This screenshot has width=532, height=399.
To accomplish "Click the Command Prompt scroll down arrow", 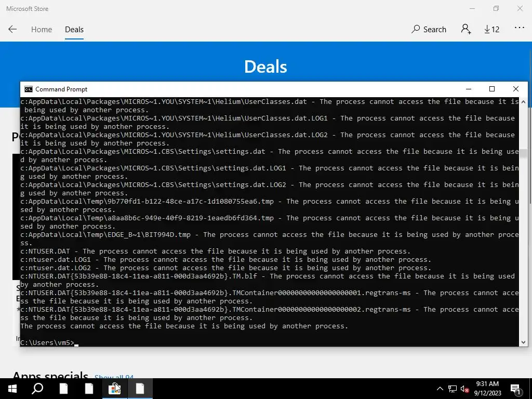I will (x=523, y=342).
